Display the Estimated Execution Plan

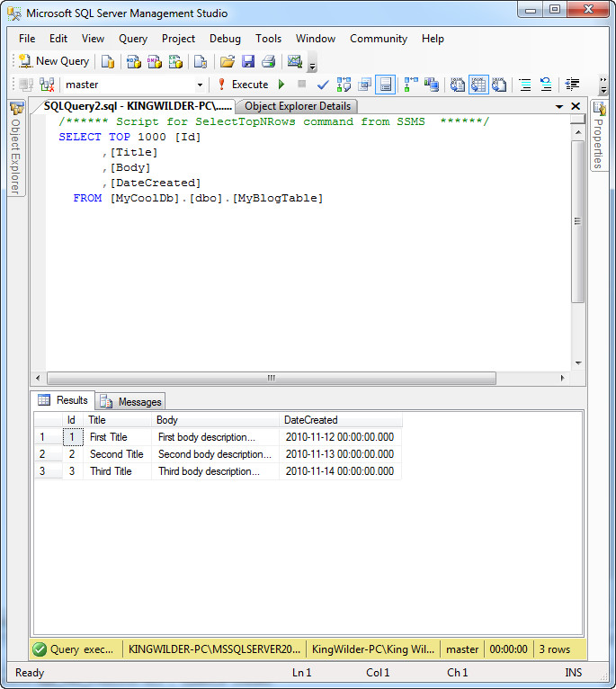(344, 85)
